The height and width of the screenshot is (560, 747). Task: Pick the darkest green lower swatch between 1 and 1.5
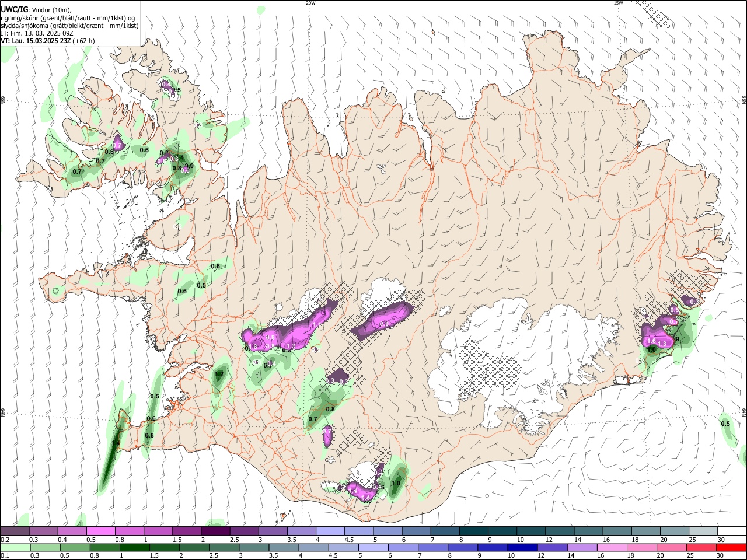coord(134,547)
